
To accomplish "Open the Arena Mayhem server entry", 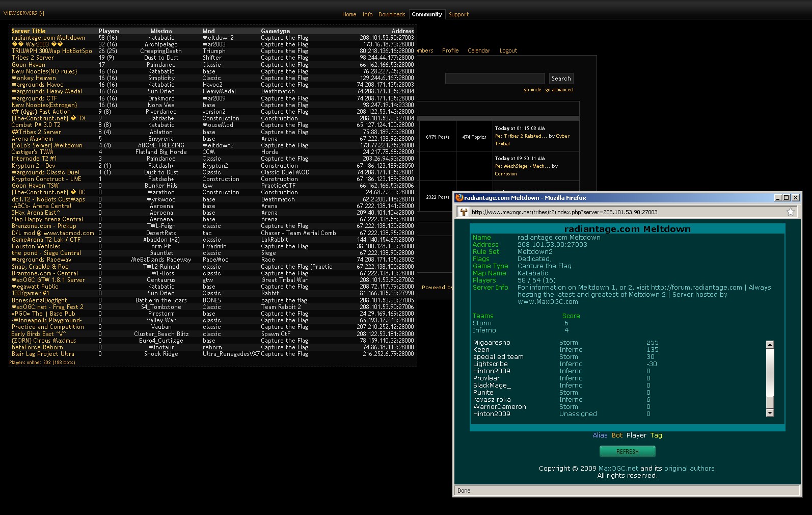I will coord(32,139).
